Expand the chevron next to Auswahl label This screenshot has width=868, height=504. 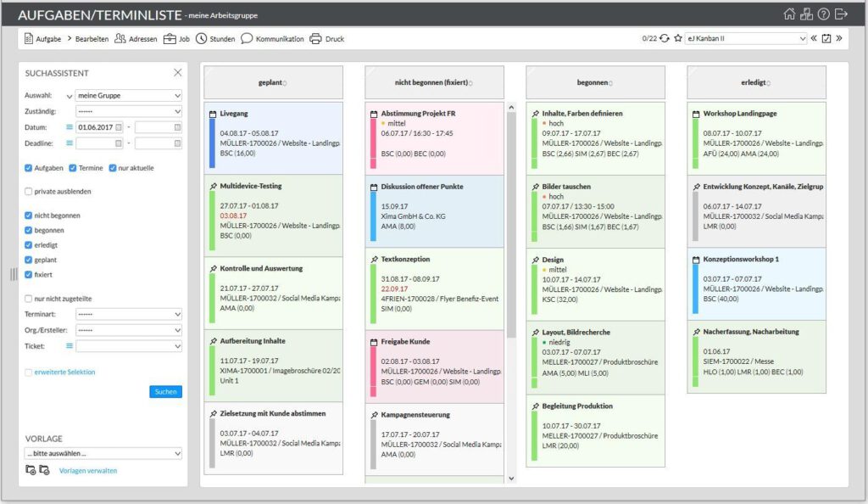click(70, 96)
